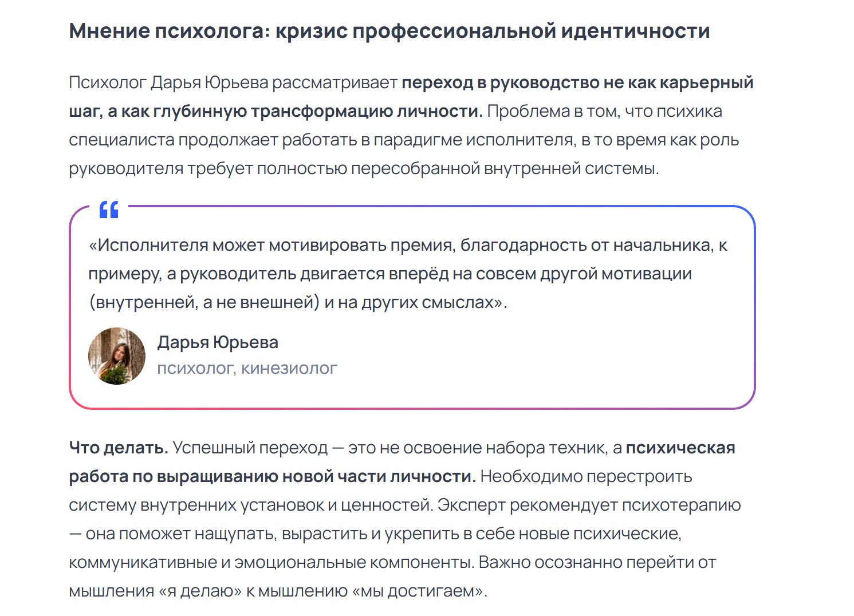Click the phrase «пересобранной внутренней системы»

coord(503,168)
